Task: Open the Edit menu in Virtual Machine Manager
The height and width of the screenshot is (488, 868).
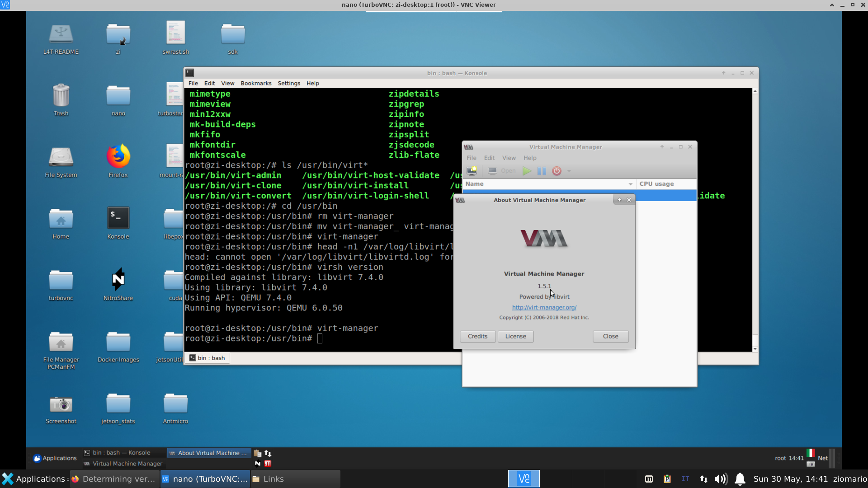Action: pyautogui.click(x=489, y=158)
